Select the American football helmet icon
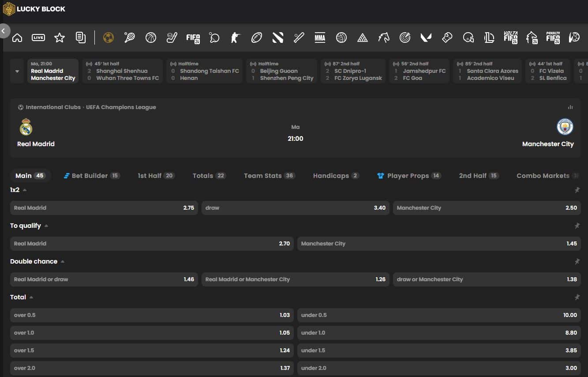 pyautogui.click(x=468, y=38)
